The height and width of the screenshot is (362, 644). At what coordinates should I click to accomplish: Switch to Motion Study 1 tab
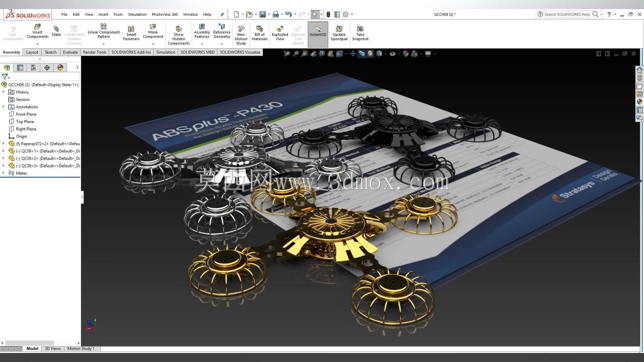tap(81, 349)
